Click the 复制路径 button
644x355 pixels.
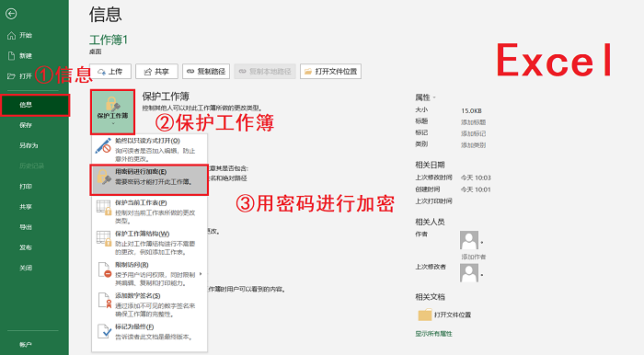pos(206,72)
